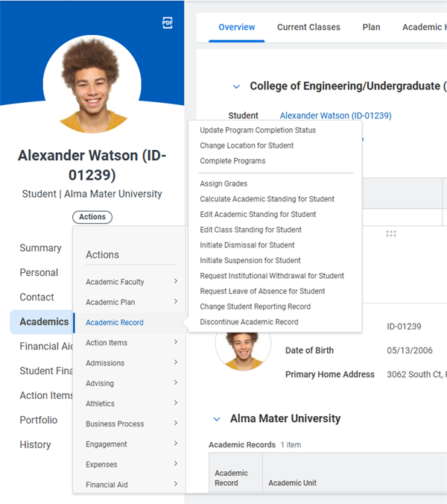Open the Academic History tab
447x504 pixels.
coord(424,28)
